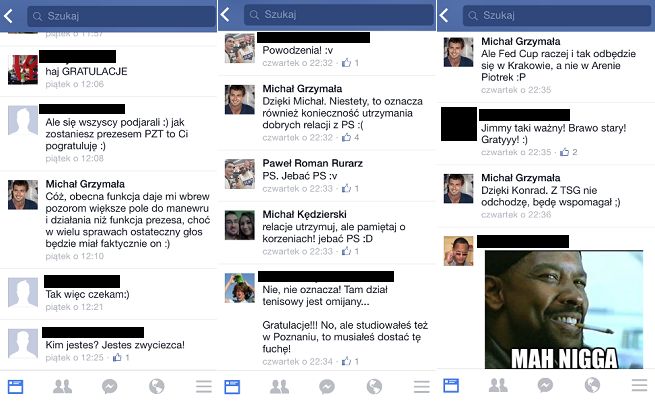Like the 'Jimmy taki ważny!' comment

click(564, 152)
